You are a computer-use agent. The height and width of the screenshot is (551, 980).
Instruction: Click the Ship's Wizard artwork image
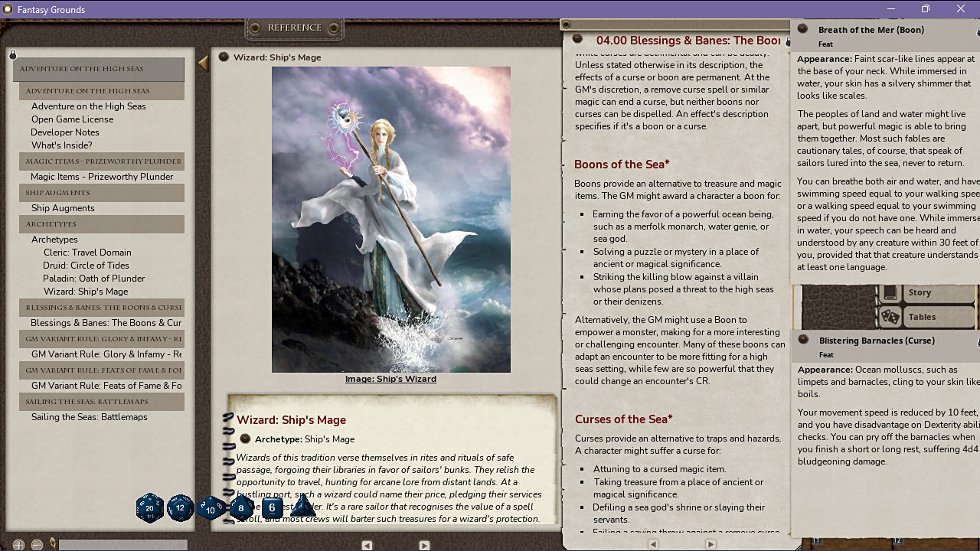[x=390, y=220]
